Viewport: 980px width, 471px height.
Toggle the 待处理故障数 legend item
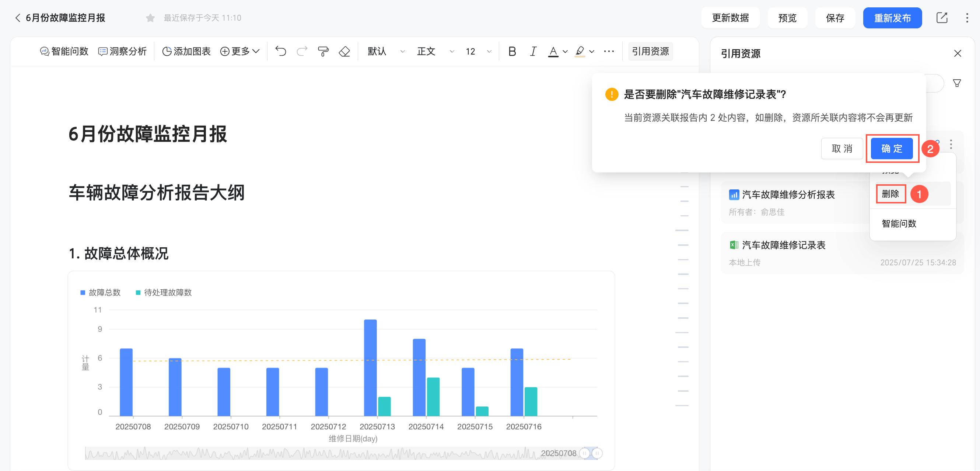pyautogui.click(x=164, y=293)
